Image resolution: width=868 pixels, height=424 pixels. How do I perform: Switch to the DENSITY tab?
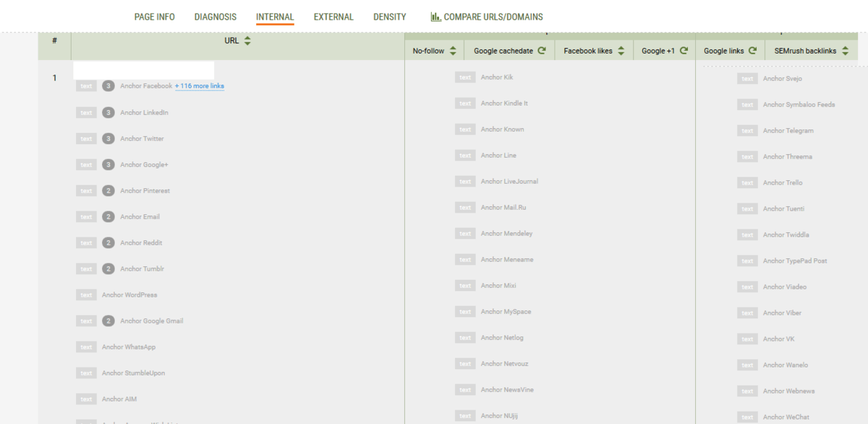pos(390,17)
